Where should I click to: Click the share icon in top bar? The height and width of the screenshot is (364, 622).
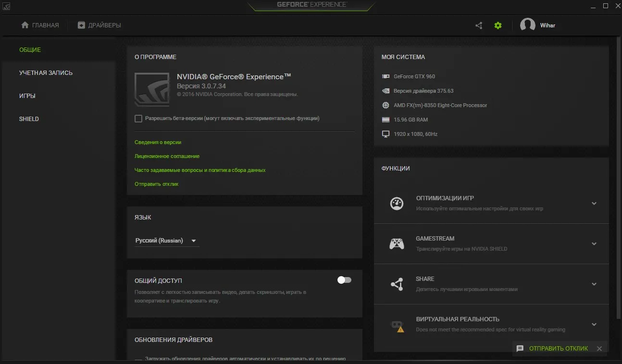click(479, 25)
